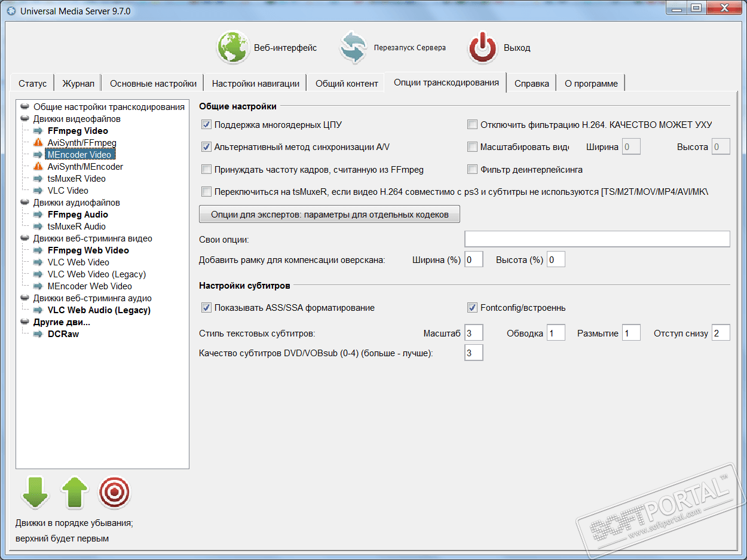
Task: Click overscan Высота (%) field
Action: coord(556,259)
